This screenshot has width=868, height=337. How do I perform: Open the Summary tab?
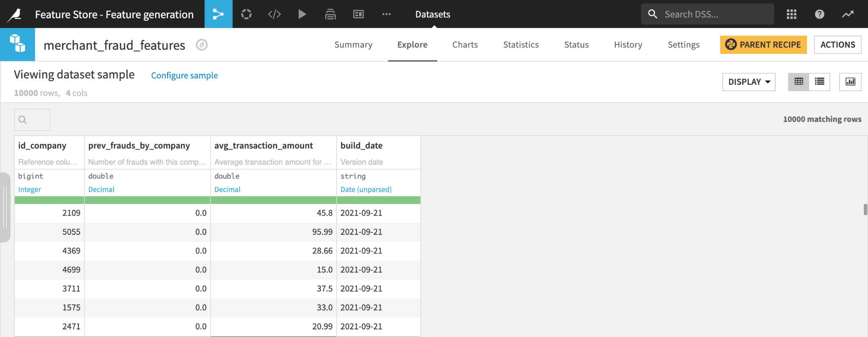353,45
